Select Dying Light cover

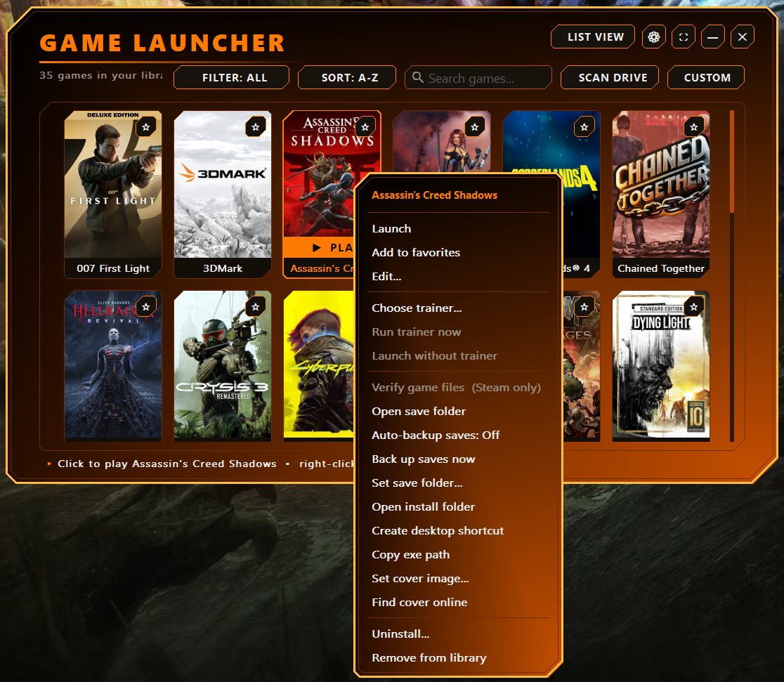661,364
